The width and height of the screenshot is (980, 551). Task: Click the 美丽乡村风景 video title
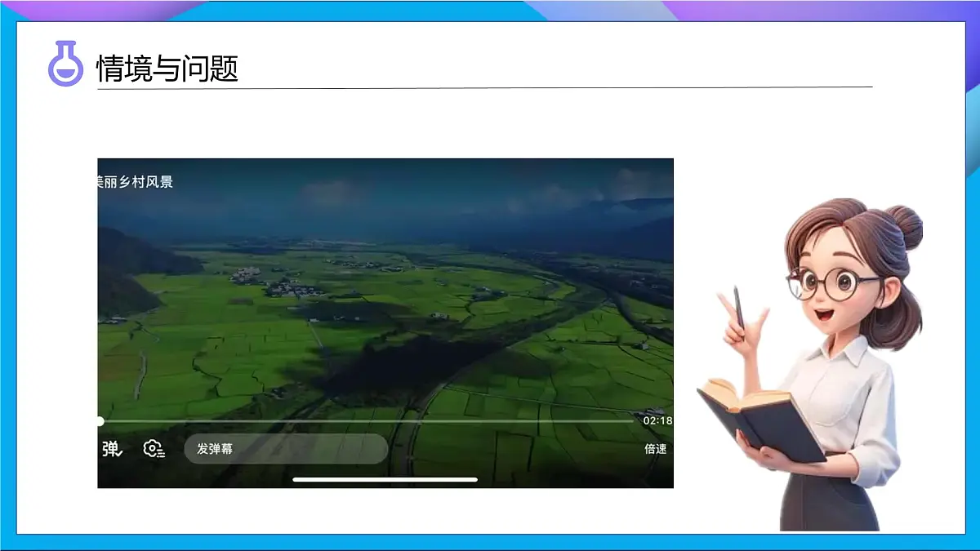click(x=136, y=181)
